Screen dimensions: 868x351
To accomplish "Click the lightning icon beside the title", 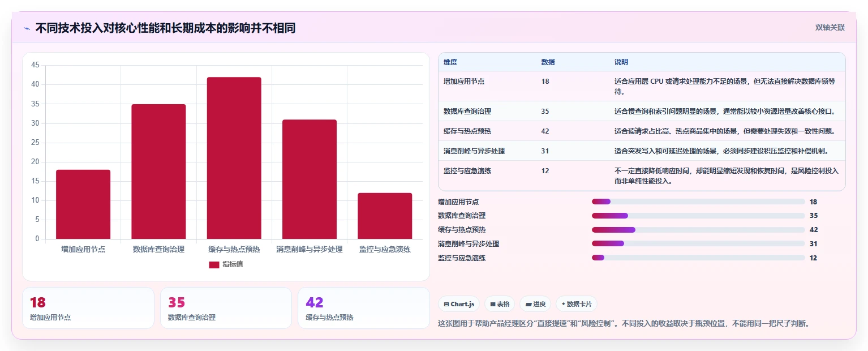I will pos(27,28).
